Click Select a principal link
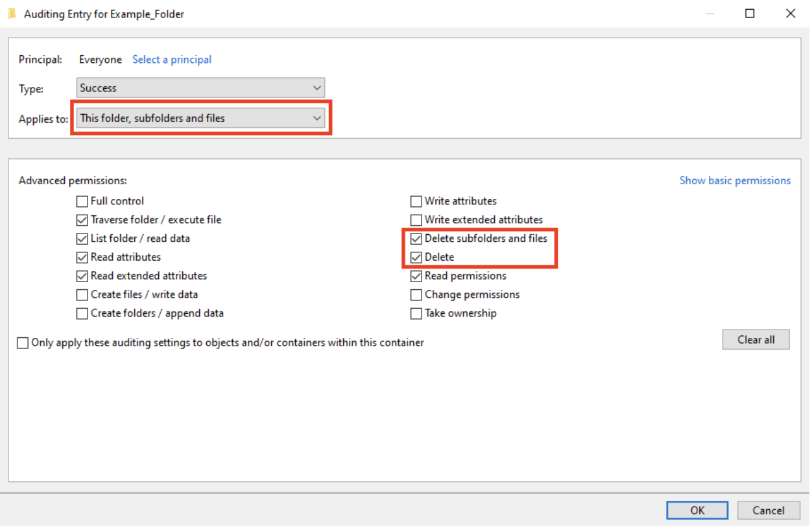This screenshot has height=528, width=812. click(171, 59)
